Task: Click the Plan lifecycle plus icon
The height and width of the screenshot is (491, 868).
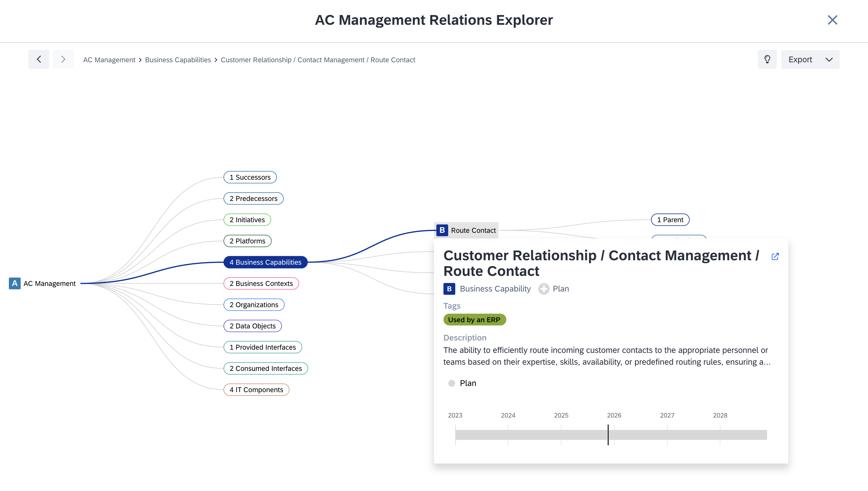Action: tap(544, 289)
